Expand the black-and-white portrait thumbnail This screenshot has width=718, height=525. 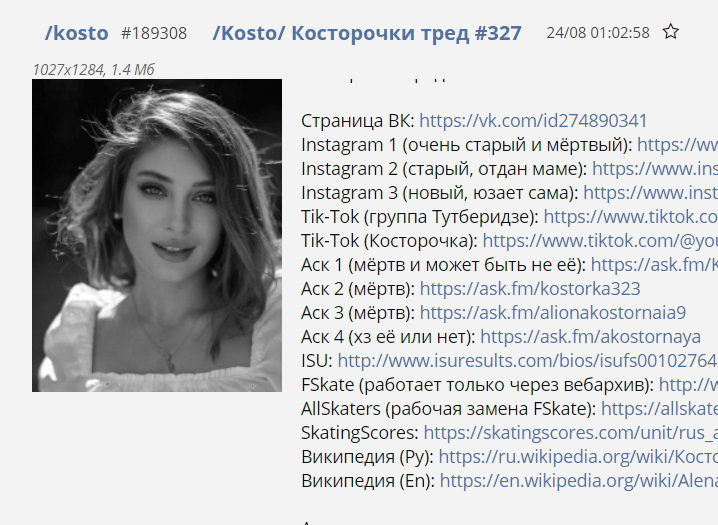pyautogui.click(x=157, y=235)
